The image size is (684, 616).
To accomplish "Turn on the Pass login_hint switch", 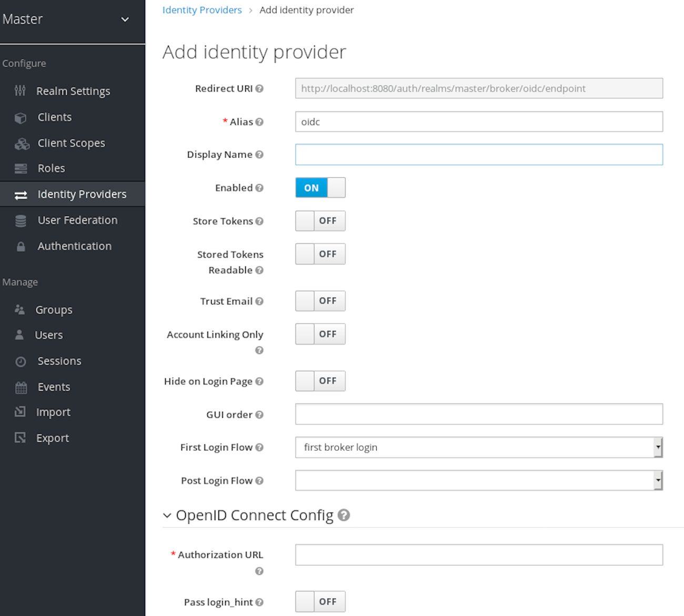I will [x=320, y=602].
